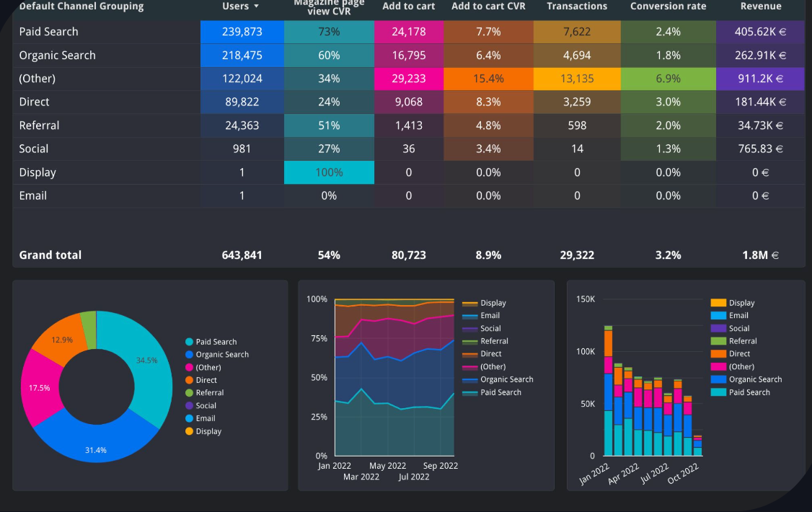Click Paid Search in bar chart legend
812x512 pixels.
click(x=741, y=392)
